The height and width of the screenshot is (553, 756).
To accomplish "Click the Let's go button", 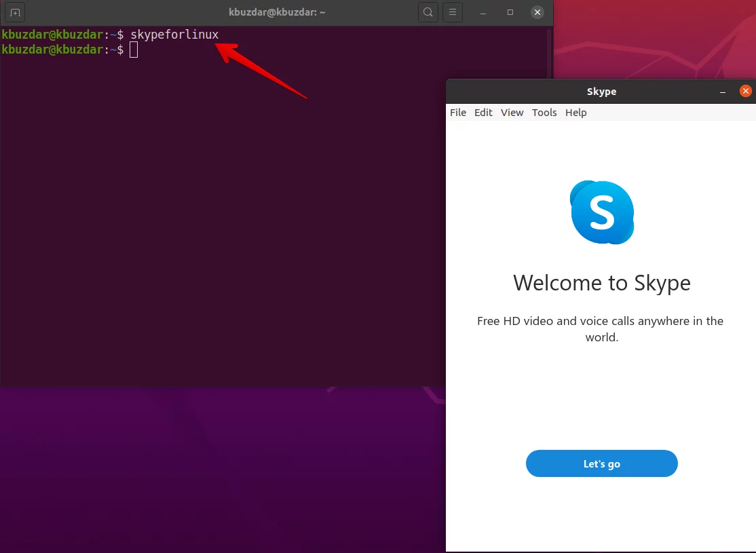I will click(x=602, y=463).
